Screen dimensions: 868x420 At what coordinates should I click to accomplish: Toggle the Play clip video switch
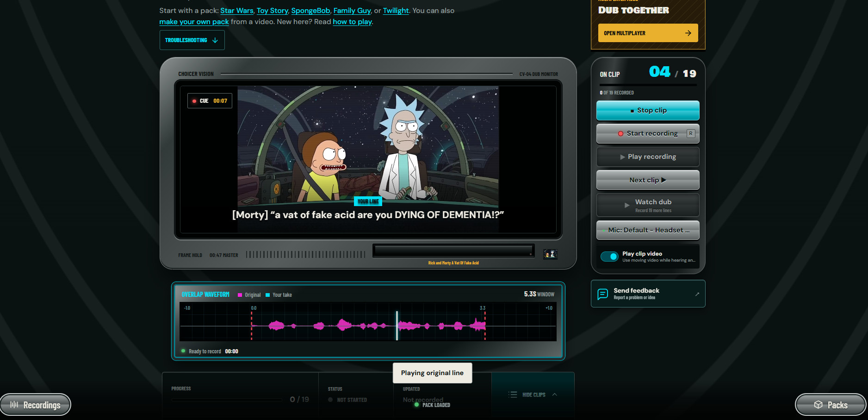pos(609,257)
